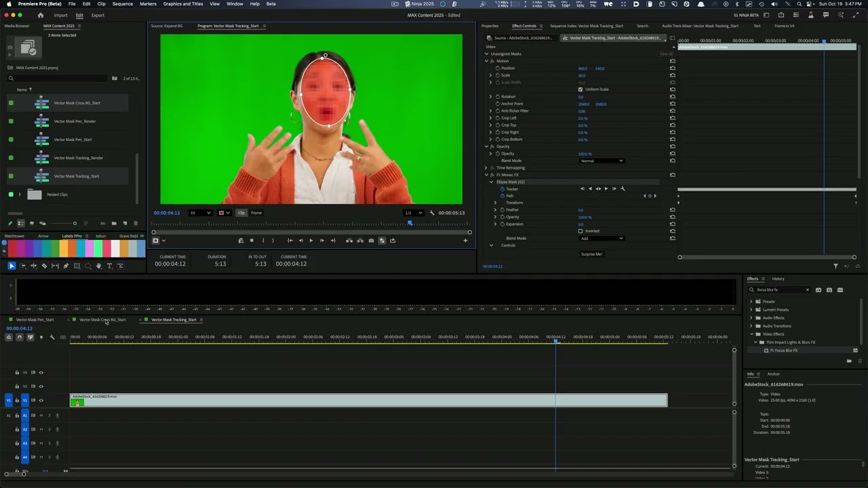Collapse Ellipse Mask (02) group
868x488 pixels.
(492, 182)
